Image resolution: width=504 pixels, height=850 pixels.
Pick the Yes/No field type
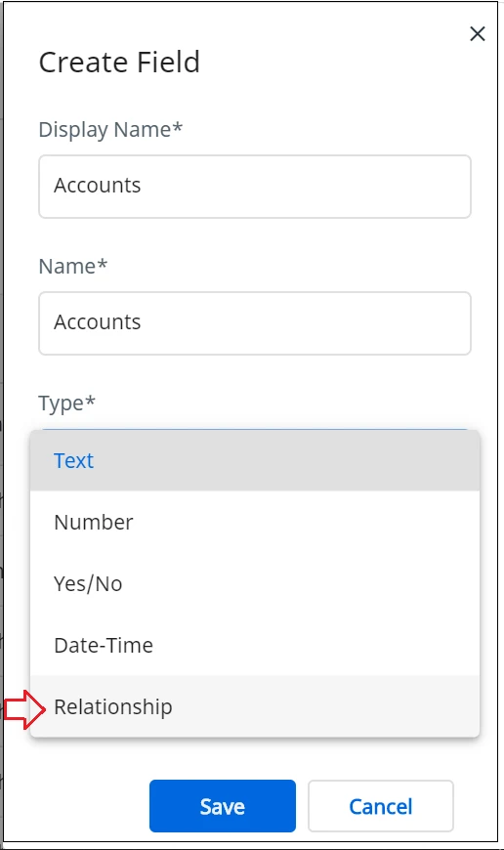tap(255, 583)
